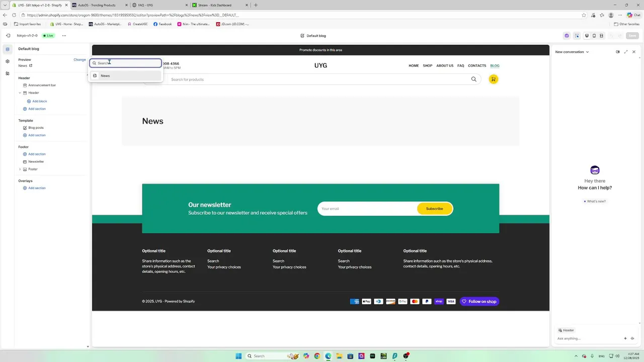This screenshot has width=644, height=362.
Task: Click the Ask anything chat input
Action: (x=589, y=338)
